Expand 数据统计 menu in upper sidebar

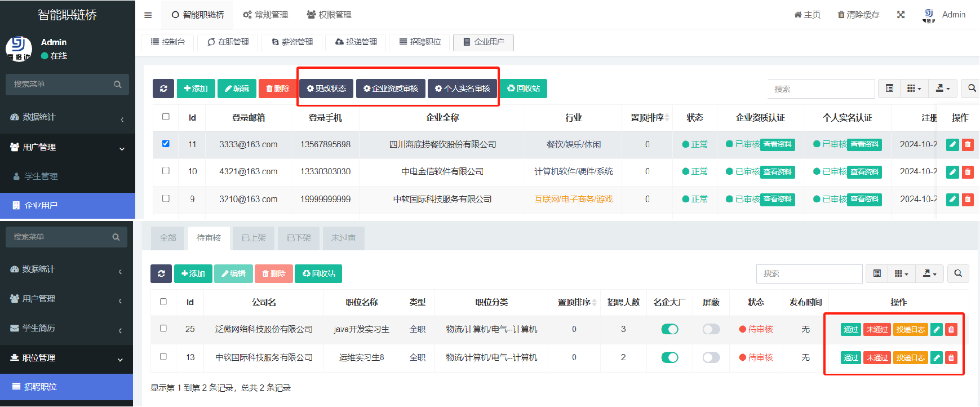point(68,117)
